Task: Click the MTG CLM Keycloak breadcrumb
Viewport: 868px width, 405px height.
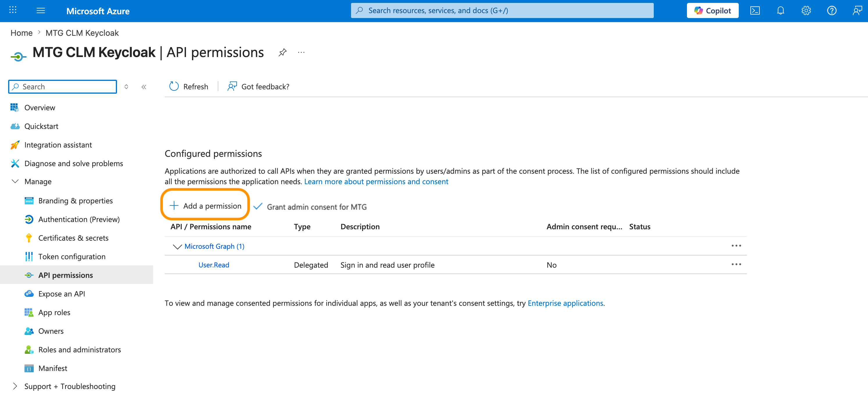Action: 82,33
